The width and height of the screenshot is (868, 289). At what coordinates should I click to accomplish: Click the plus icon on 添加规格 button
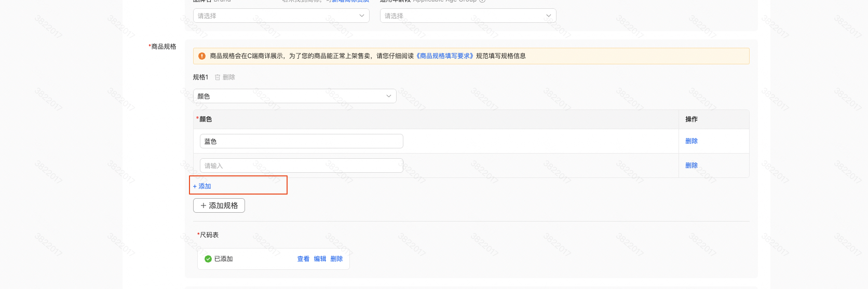(x=204, y=205)
